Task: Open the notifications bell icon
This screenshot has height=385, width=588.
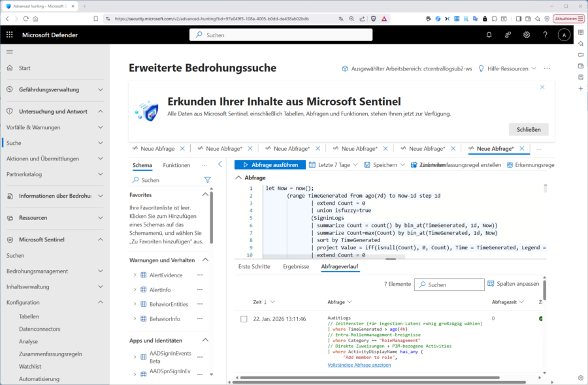Action: click(489, 35)
